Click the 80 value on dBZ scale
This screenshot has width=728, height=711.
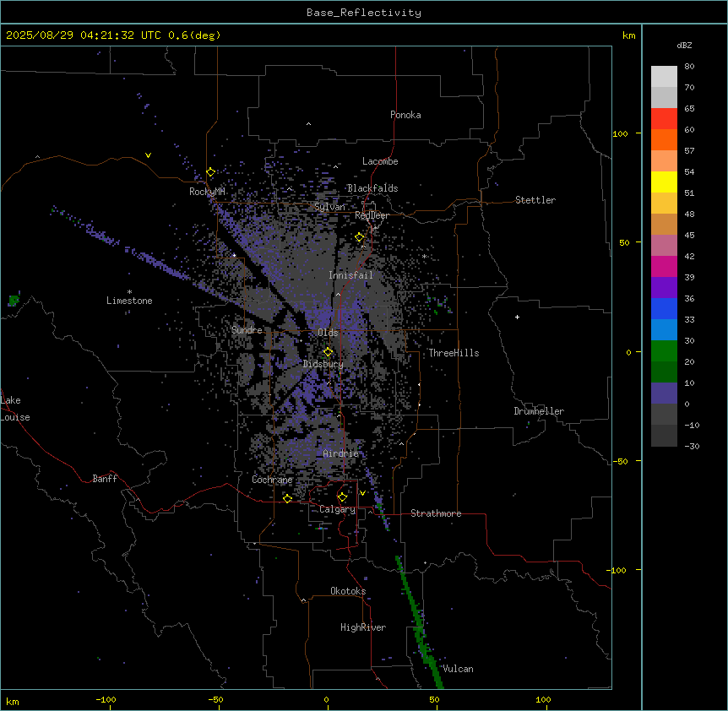tap(689, 67)
